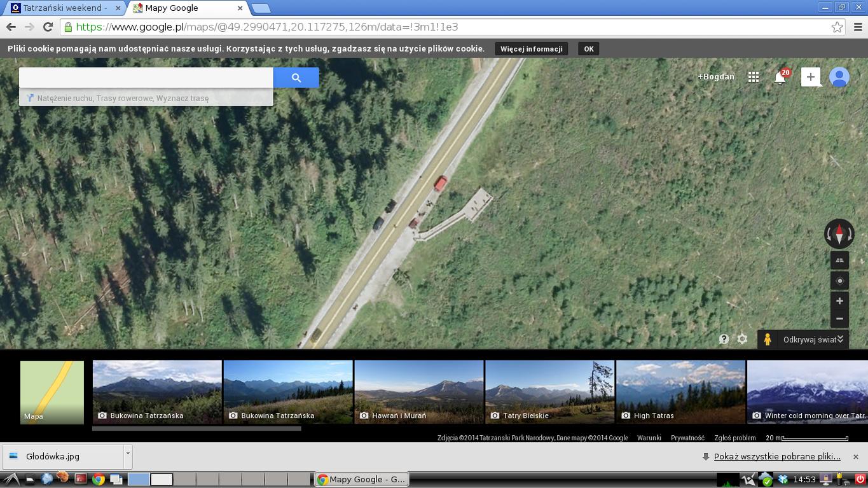The height and width of the screenshot is (488, 868).
Task: Click OK on the cookie notice
Action: [589, 49]
